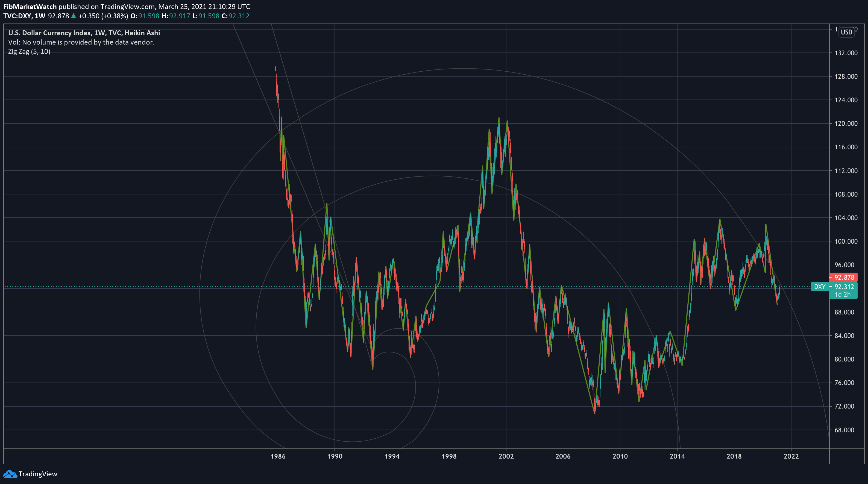Click the 2006 label on time axis
The height and width of the screenshot is (484, 868).
coord(563,456)
